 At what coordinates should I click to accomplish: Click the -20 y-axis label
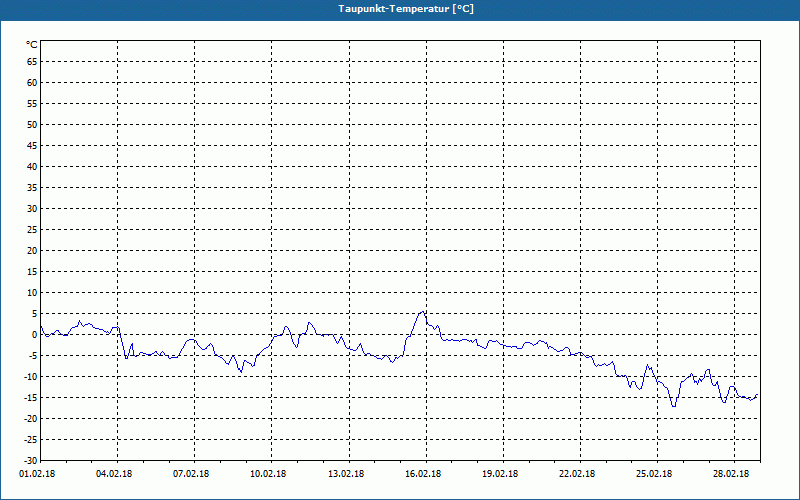[31, 418]
